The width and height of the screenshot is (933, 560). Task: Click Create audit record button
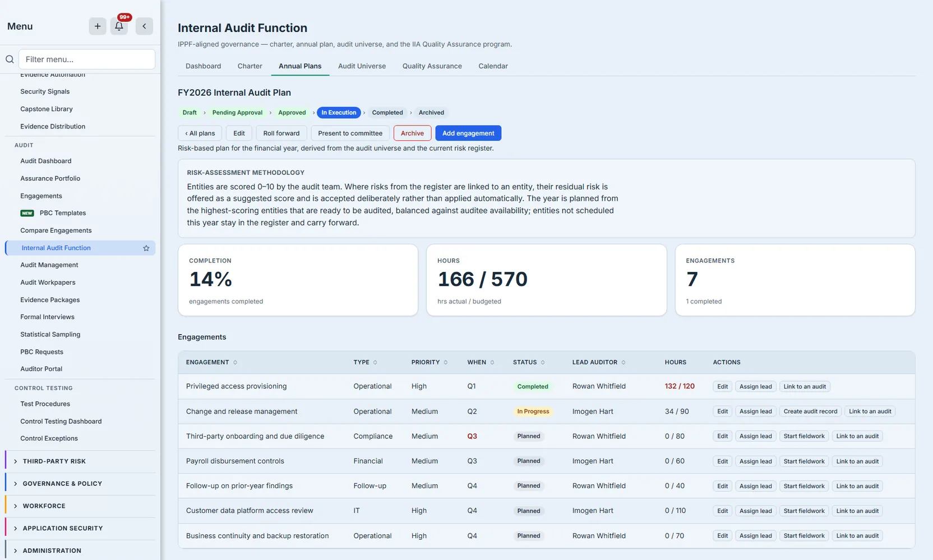coord(810,411)
